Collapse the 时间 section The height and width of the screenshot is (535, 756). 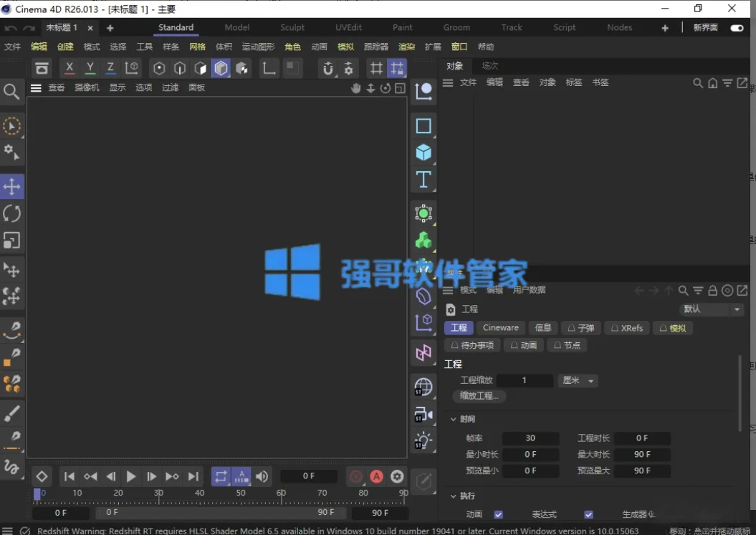pos(453,419)
